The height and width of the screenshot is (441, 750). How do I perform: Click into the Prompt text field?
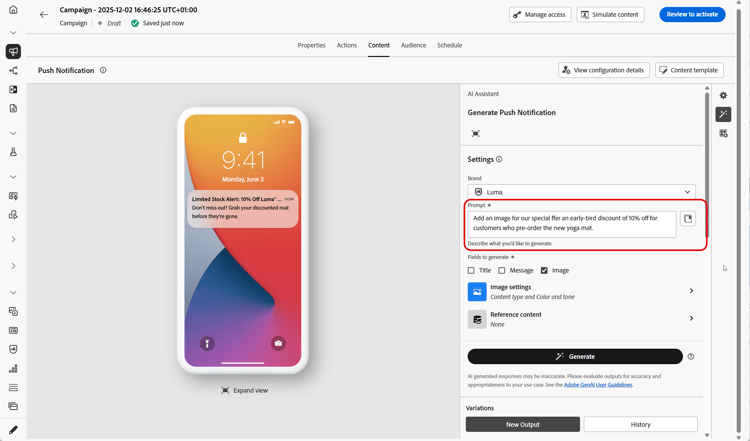coord(572,224)
